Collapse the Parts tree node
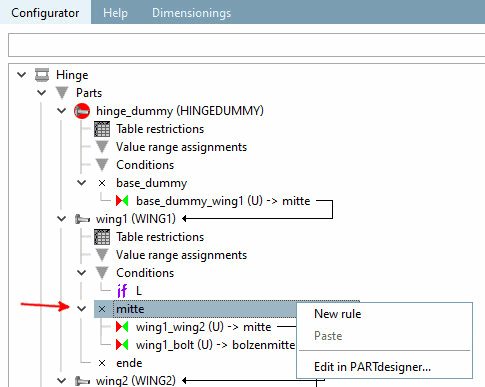Viewport: 485px width, 387px height. (x=42, y=93)
